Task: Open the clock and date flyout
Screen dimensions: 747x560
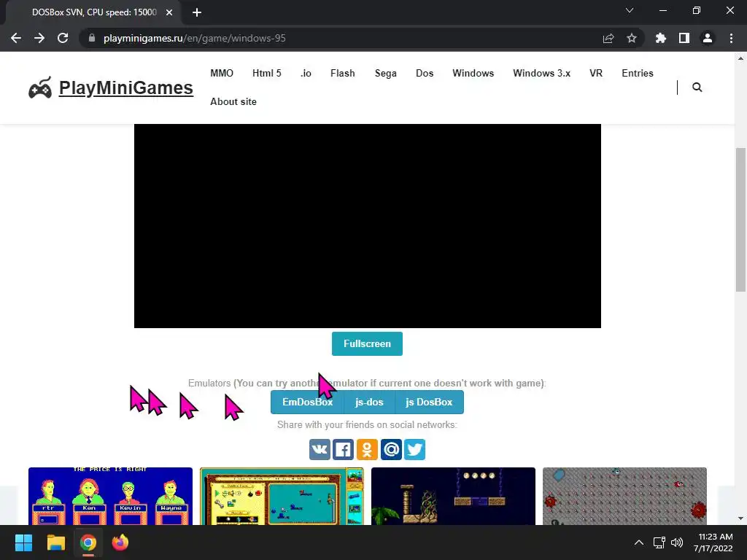Action: 713,542
